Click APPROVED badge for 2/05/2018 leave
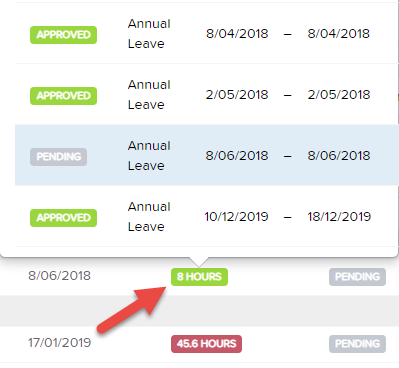Image resolution: width=399 pixels, height=368 pixels. coord(63,96)
